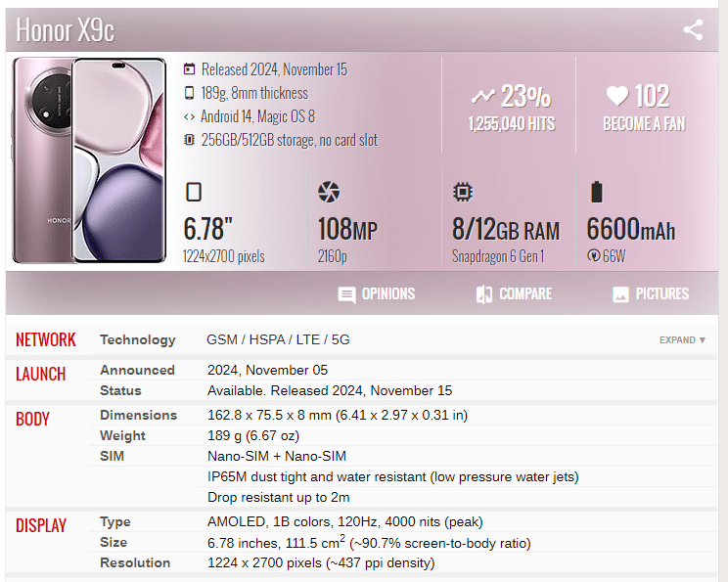
Task: Open the Opinions section
Action: [377, 294]
